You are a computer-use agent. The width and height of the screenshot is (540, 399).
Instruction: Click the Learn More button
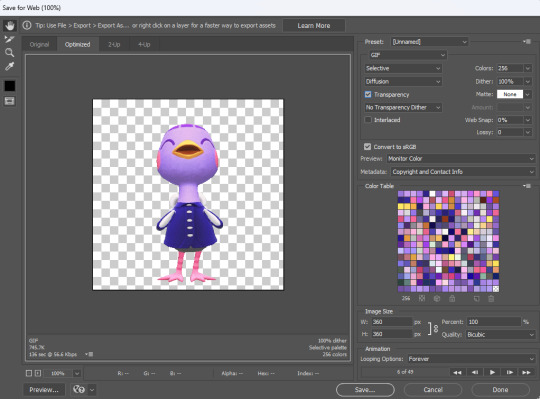314,25
